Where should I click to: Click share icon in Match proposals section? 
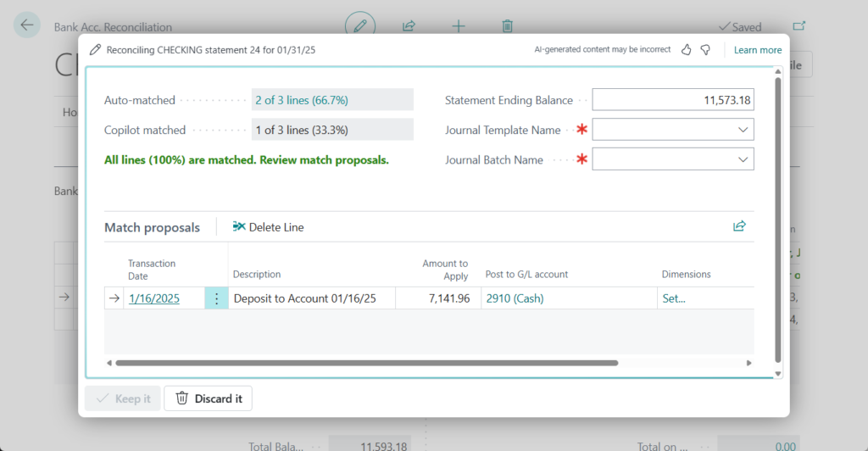point(739,226)
